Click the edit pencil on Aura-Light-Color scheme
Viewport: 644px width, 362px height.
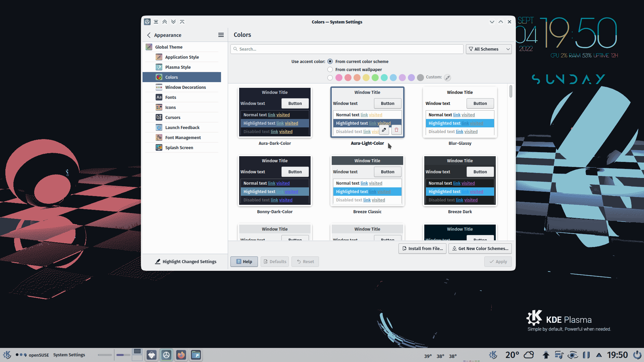pos(384,130)
